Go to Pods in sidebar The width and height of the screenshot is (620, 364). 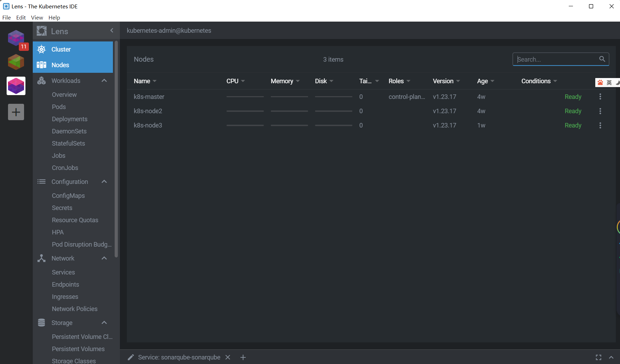pos(59,107)
